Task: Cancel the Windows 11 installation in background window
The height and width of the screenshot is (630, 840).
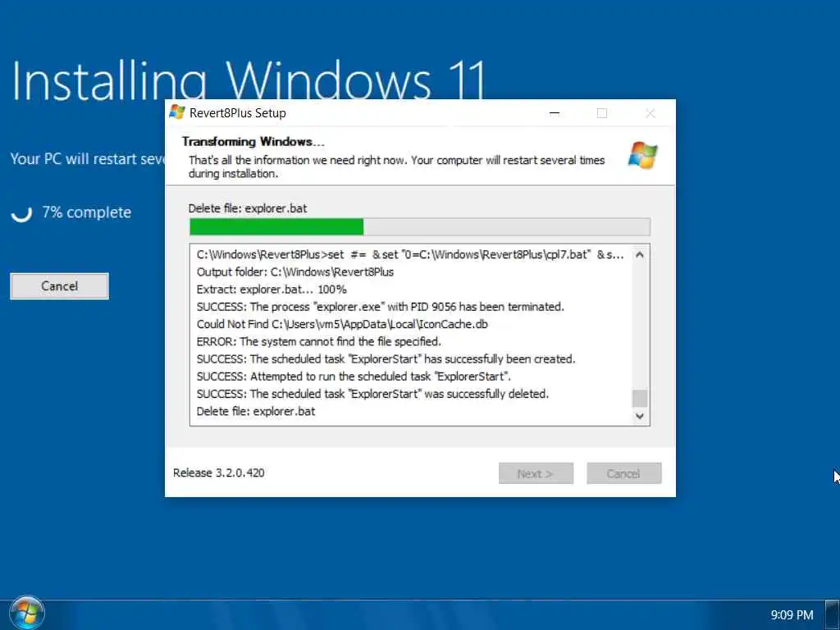Action: click(x=59, y=286)
